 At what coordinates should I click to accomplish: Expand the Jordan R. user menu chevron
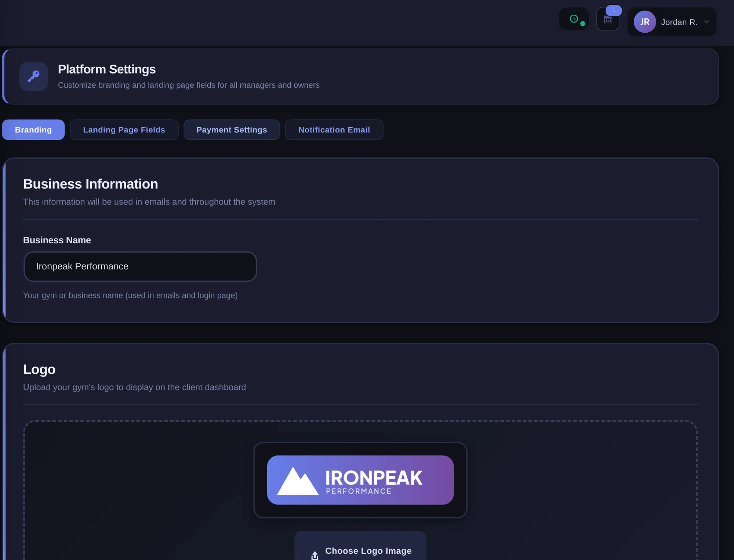pyautogui.click(x=706, y=22)
